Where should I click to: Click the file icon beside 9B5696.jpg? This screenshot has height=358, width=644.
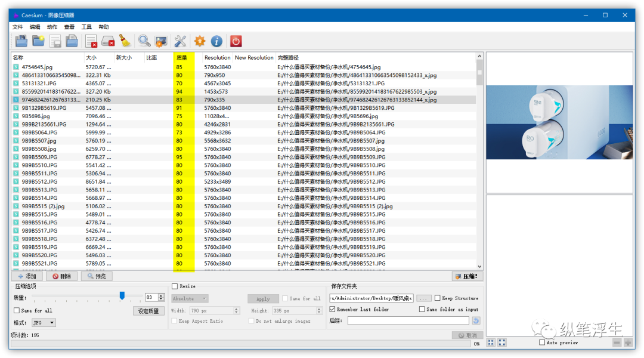click(16, 116)
